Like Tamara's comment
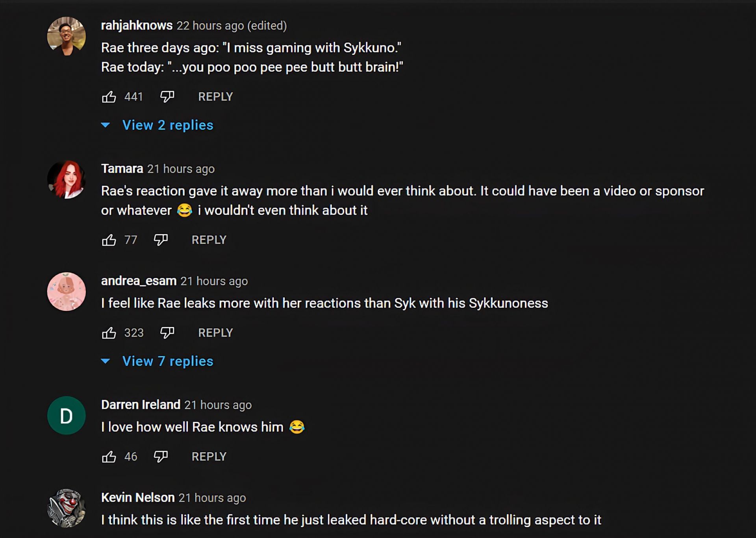The height and width of the screenshot is (538, 756). click(x=109, y=240)
